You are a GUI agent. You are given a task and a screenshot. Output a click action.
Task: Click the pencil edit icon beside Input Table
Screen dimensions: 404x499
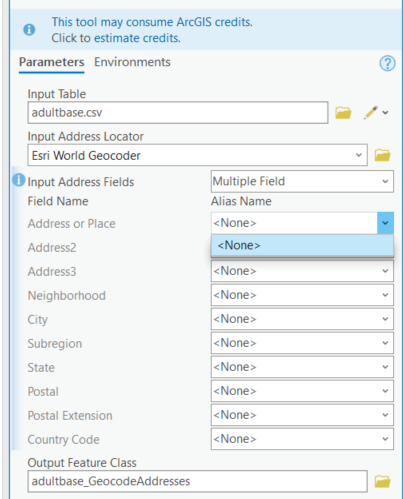[370, 113]
